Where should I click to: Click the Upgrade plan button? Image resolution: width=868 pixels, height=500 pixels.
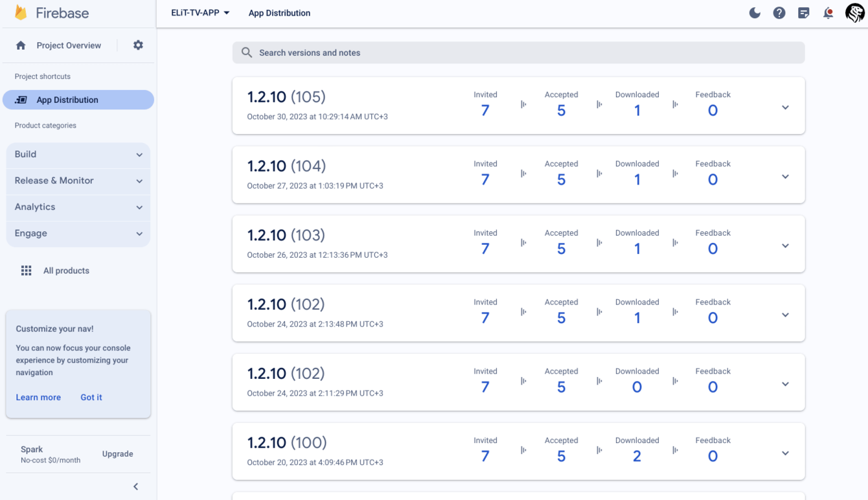(x=117, y=454)
